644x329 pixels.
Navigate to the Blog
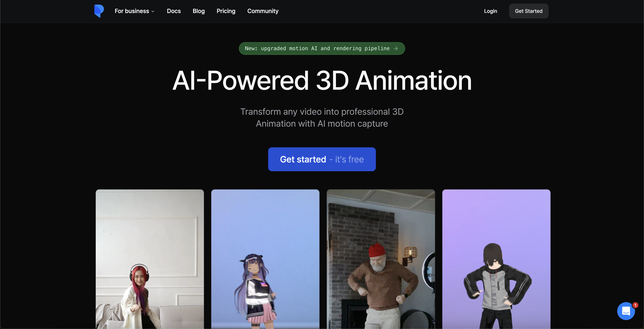[x=198, y=11]
